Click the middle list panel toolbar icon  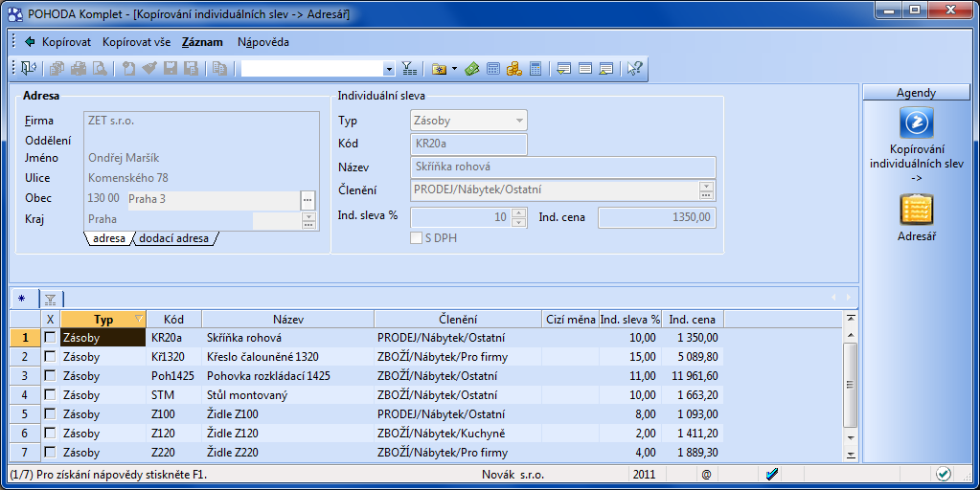point(585,69)
